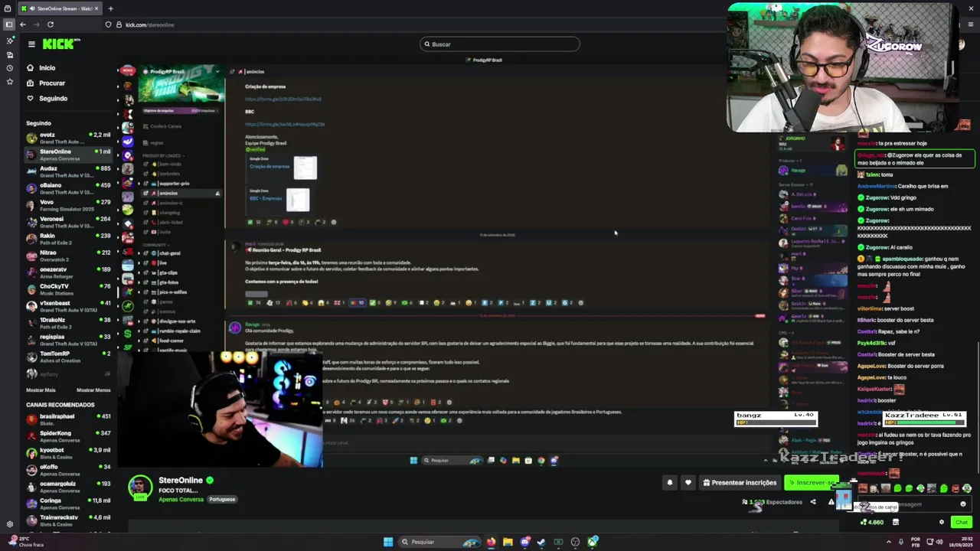Open ChOcKyTV channel in following list
The image size is (980, 551).
[68, 290]
